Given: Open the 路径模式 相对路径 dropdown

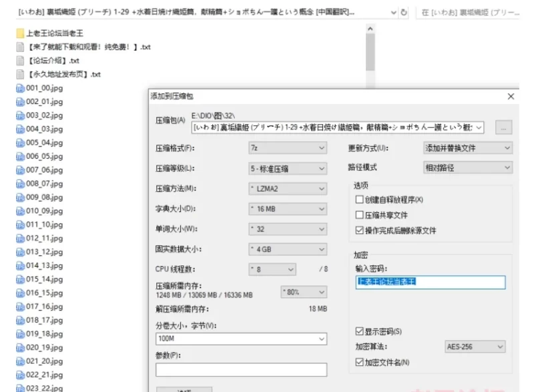Looking at the screenshot, I should tap(468, 167).
